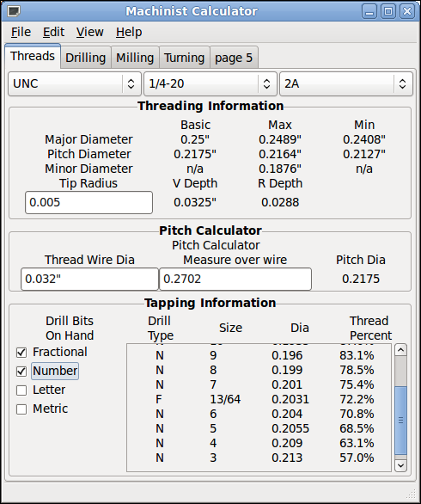The height and width of the screenshot is (504, 421).
Task: Click the Measure over wire input field
Action: pos(235,279)
